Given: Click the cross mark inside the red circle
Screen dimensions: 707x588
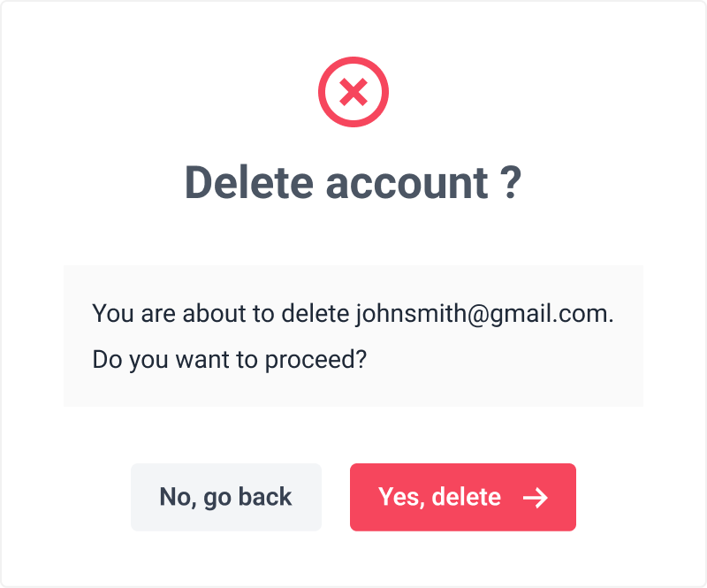Looking at the screenshot, I should (x=353, y=92).
